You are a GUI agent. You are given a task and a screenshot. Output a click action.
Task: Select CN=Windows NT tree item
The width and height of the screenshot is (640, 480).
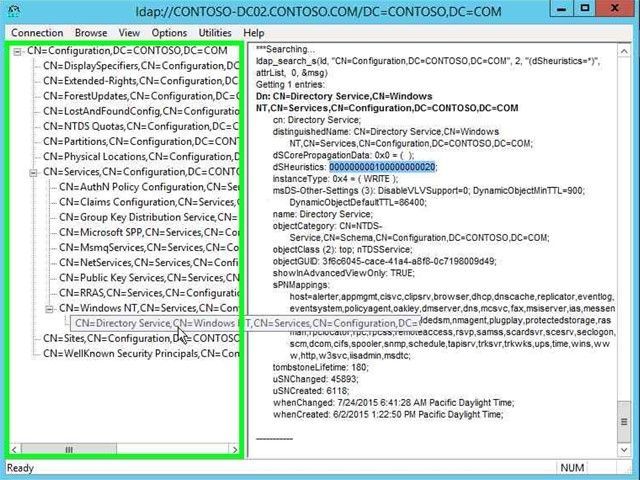(x=149, y=308)
